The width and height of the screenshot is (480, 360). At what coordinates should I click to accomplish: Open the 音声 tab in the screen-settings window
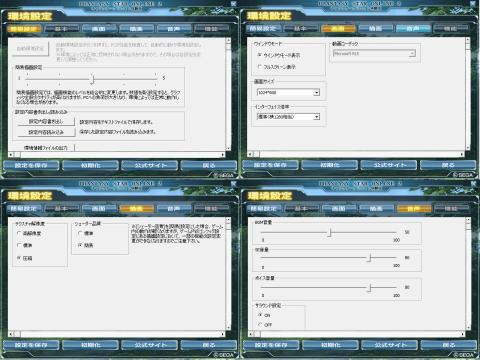(413, 29)
